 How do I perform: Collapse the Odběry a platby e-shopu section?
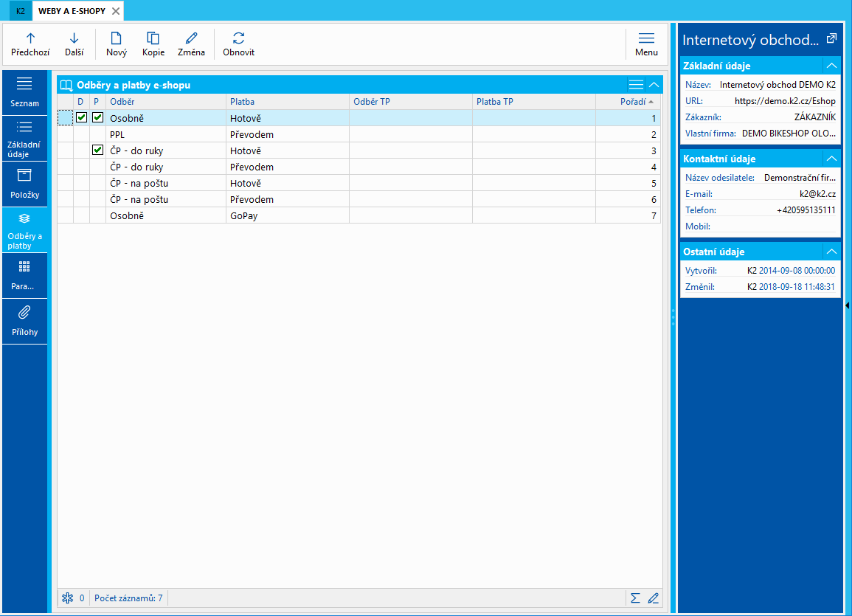click(654, 85)
